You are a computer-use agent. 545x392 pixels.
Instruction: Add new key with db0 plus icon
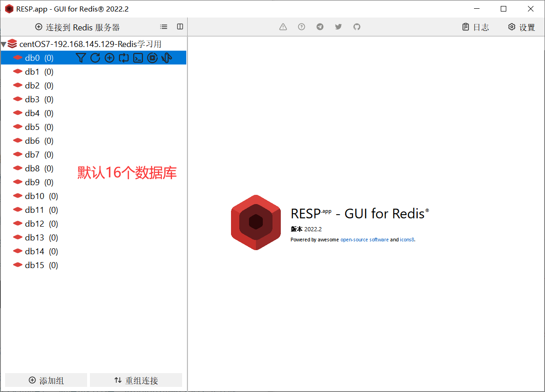coord(109,58)
